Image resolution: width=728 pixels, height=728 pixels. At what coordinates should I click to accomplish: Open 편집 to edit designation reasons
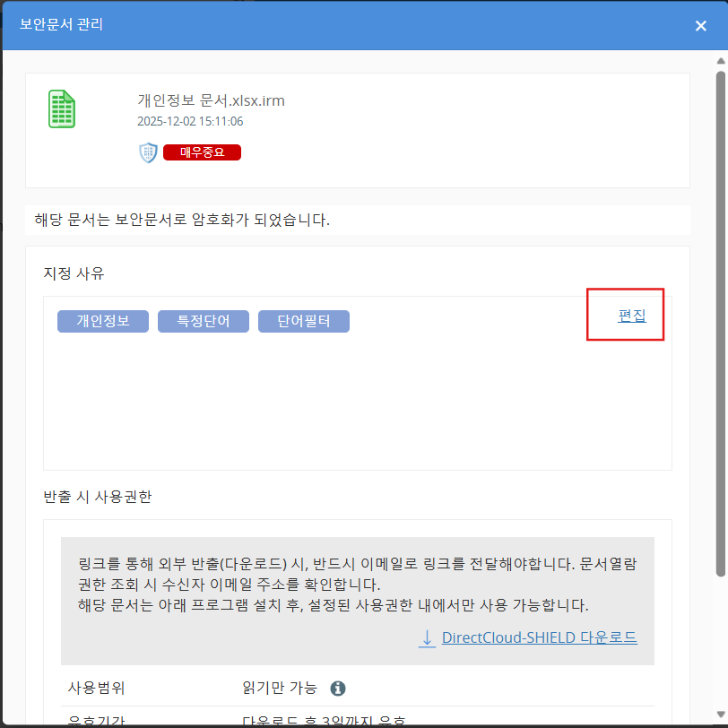coord(631,316)
